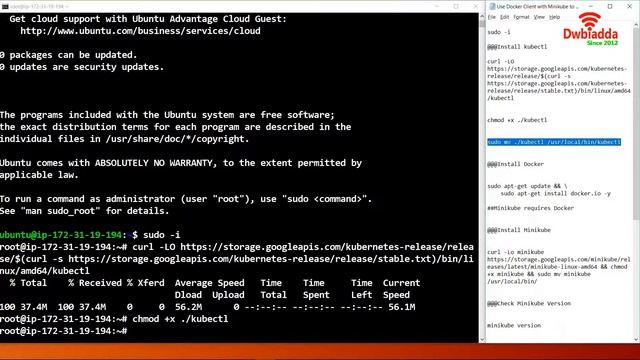Image resolution: width=640 pixels, height=360 pixels.
Task: Open the File menu in Notepad
Action: pyautogui.click(x=492, y=17)
